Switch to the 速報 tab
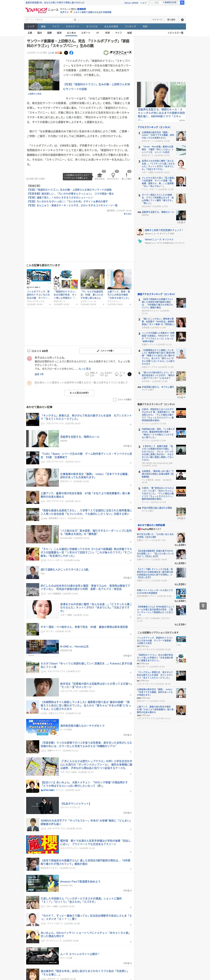Image resolution: width=210 pixels, height=980 pixels. pos(43,27)
